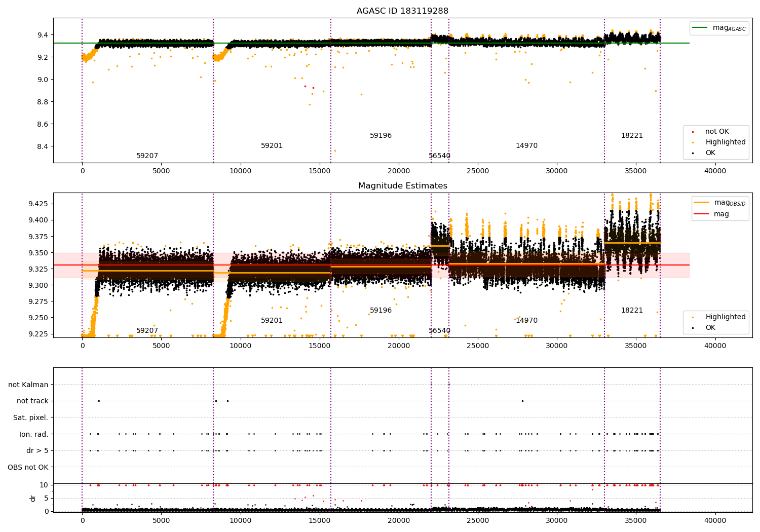Select the mag AGASC legend entry in top panel
This screenshot has width=760, height=532.
(719, 28)
